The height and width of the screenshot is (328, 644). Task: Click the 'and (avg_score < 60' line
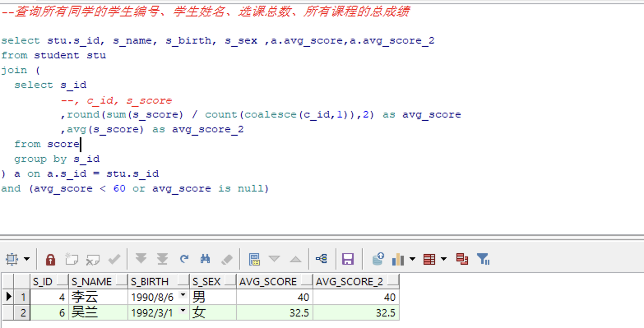coord(134,188)
